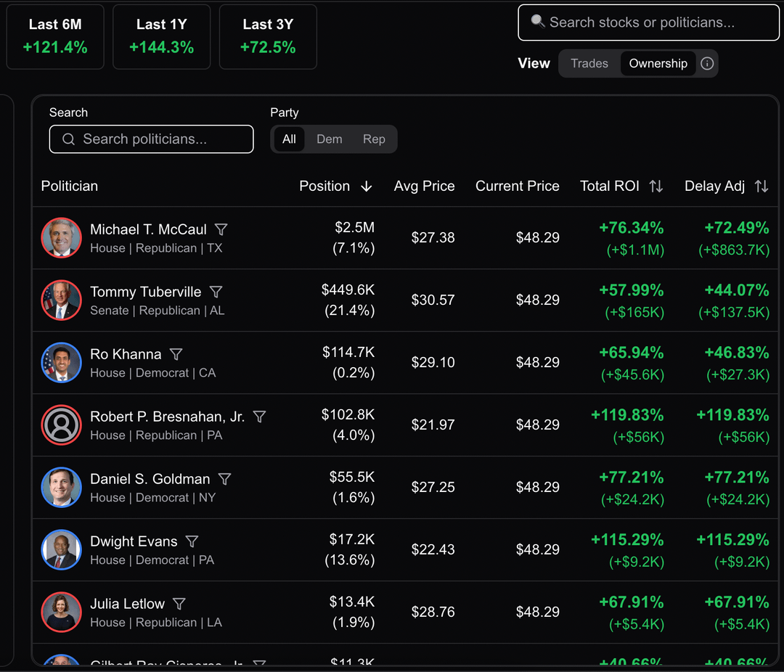Filter party by Dem
Viewport: 784px width, 672px height.
(329, 139)
